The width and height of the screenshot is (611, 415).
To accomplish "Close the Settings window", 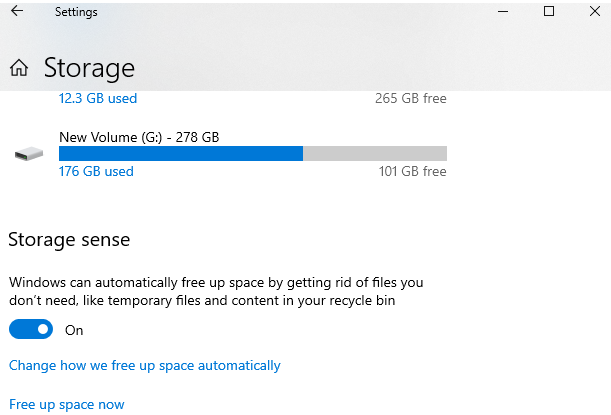I will click(593, 11).
